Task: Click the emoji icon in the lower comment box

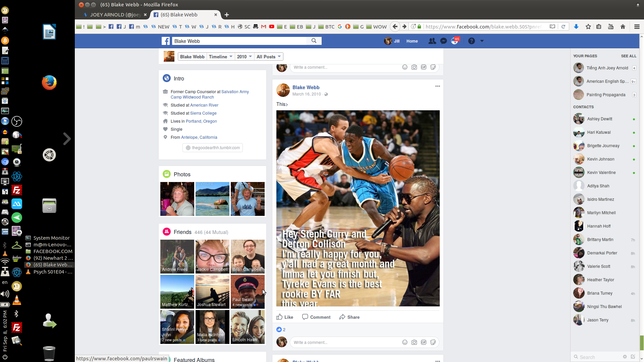Action: point(405,342)
